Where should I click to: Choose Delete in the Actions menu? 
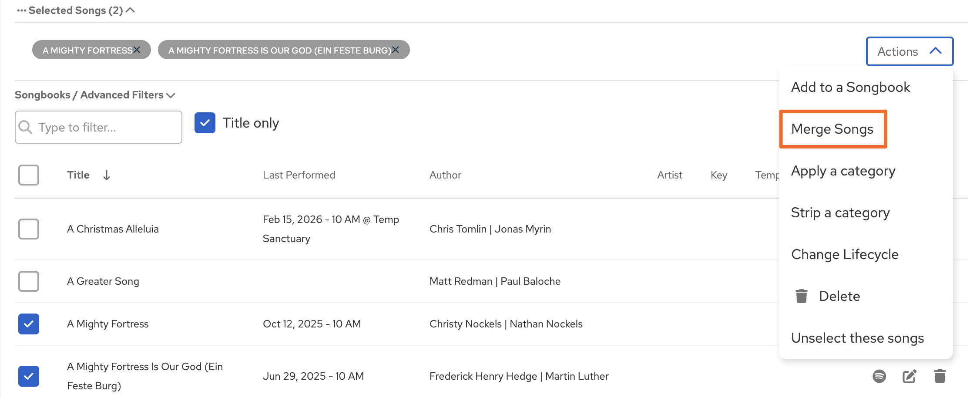(839, 296)
